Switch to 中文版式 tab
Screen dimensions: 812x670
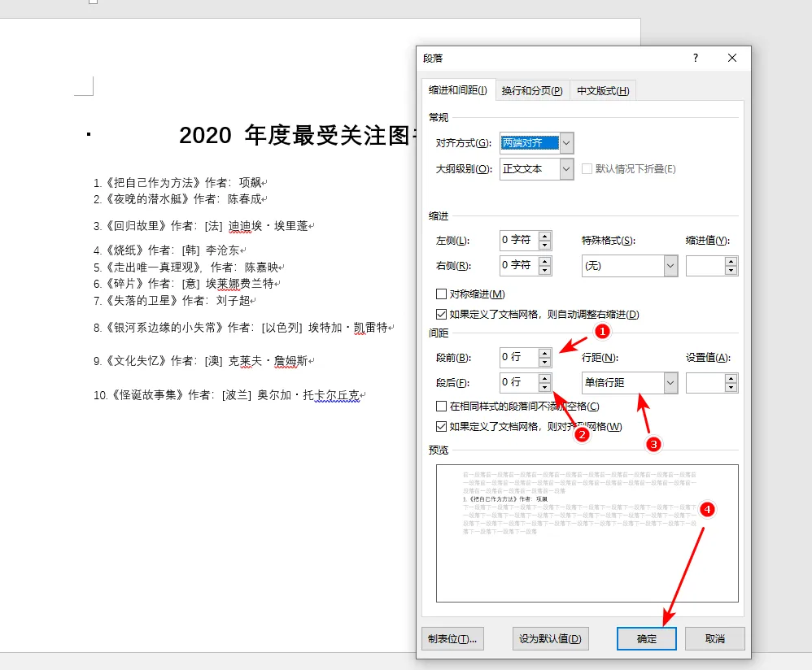click(603, 90)
